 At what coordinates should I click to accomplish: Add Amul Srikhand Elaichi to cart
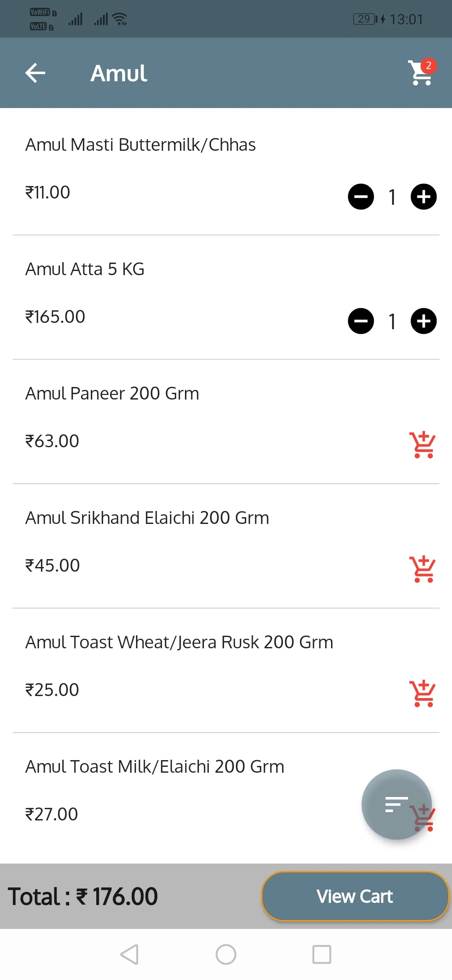[x=422, y=569]
